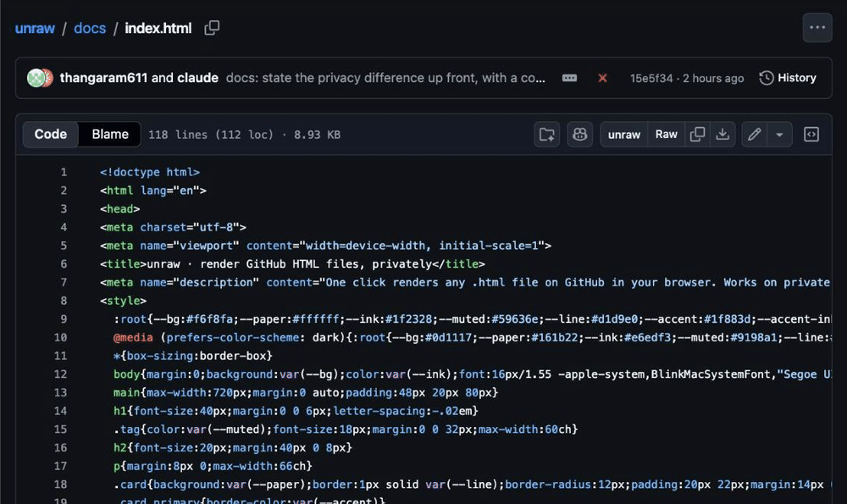Download the raw file
Screen dimensions: 847x504
tap(722, 135)
